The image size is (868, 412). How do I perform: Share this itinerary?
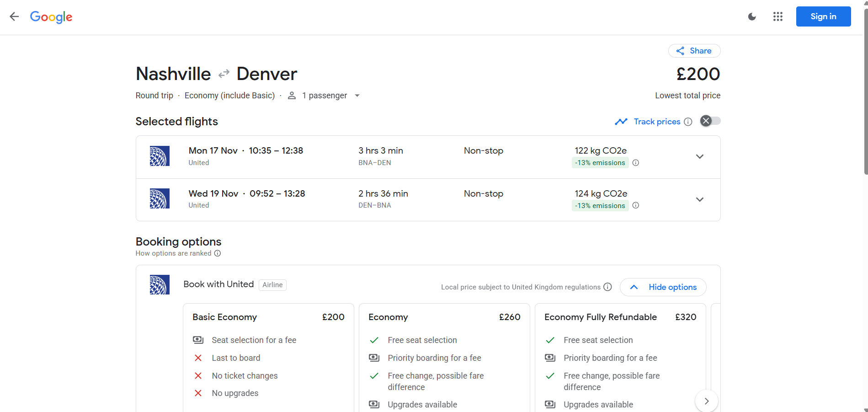tap(694, 51)
